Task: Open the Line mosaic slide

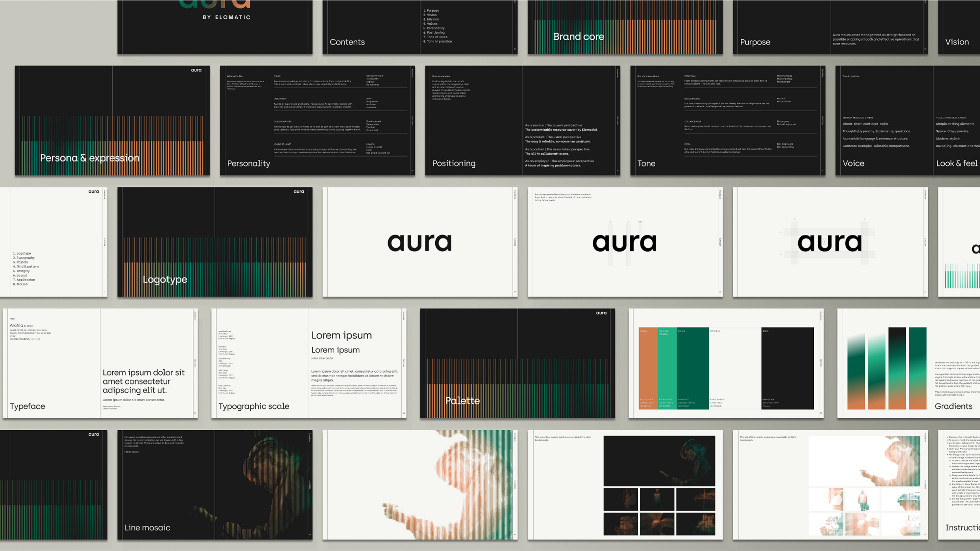Action: point(215,485)
